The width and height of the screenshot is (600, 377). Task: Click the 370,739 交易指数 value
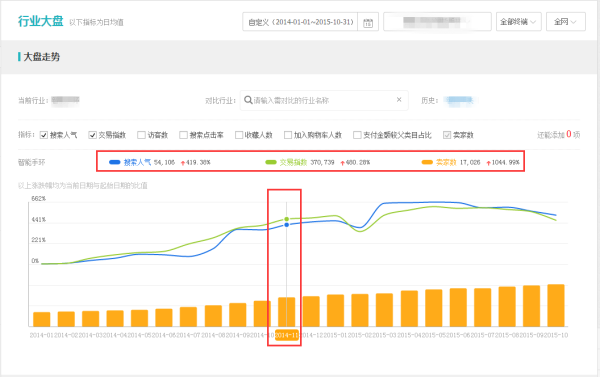pos(322,162)
